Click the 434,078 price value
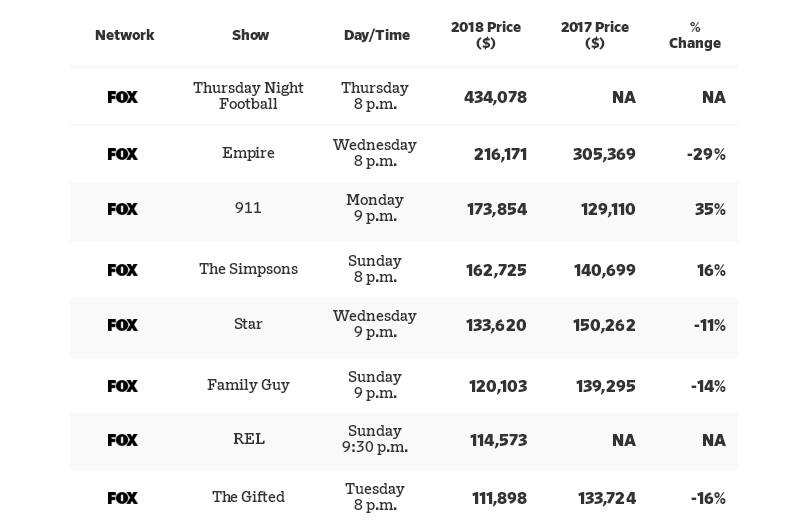 (495, 97)
